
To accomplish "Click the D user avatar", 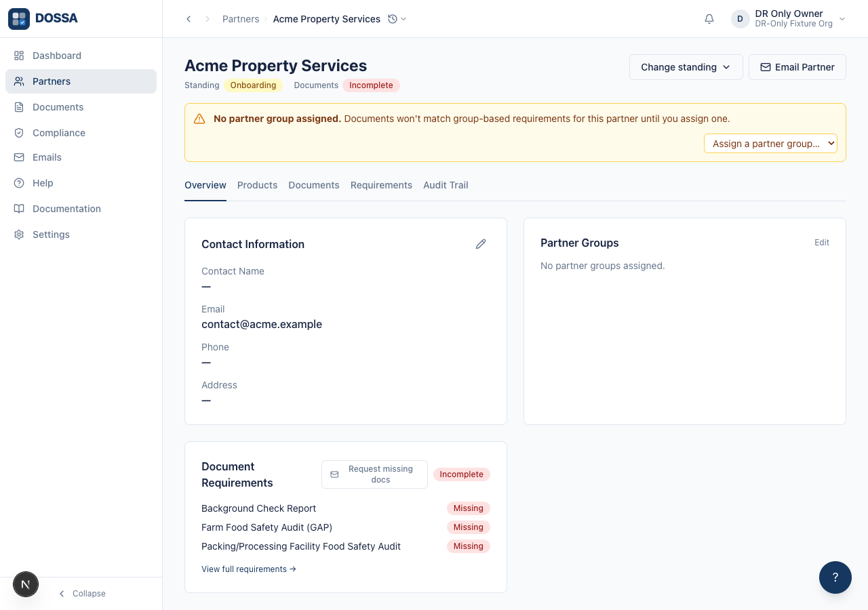I will 740,19.
